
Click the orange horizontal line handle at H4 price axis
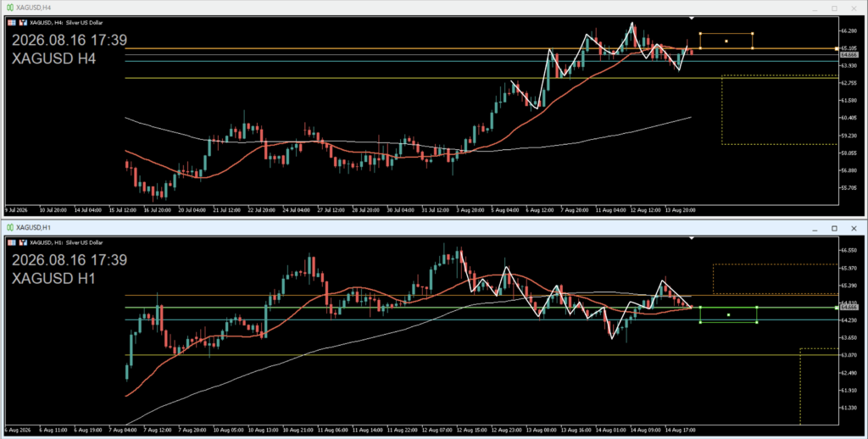pyautogui.click(x=837, y=48)
